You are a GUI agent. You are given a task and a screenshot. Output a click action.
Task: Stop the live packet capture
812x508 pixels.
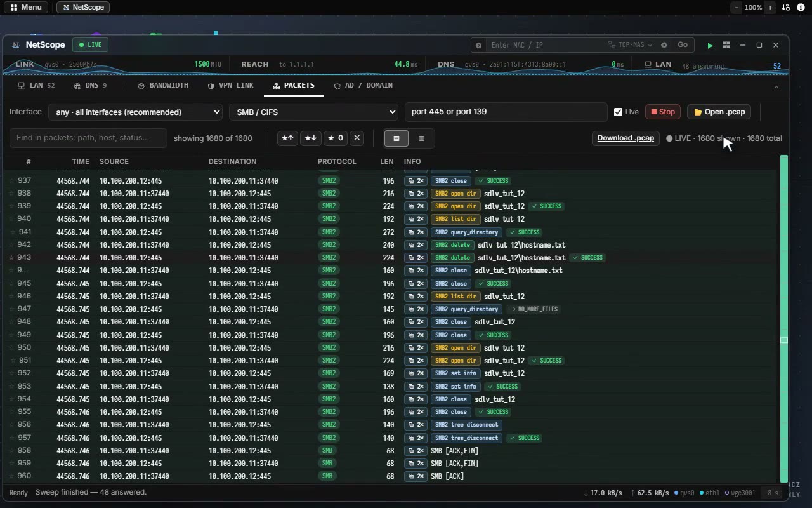click(x=663, y=112)
